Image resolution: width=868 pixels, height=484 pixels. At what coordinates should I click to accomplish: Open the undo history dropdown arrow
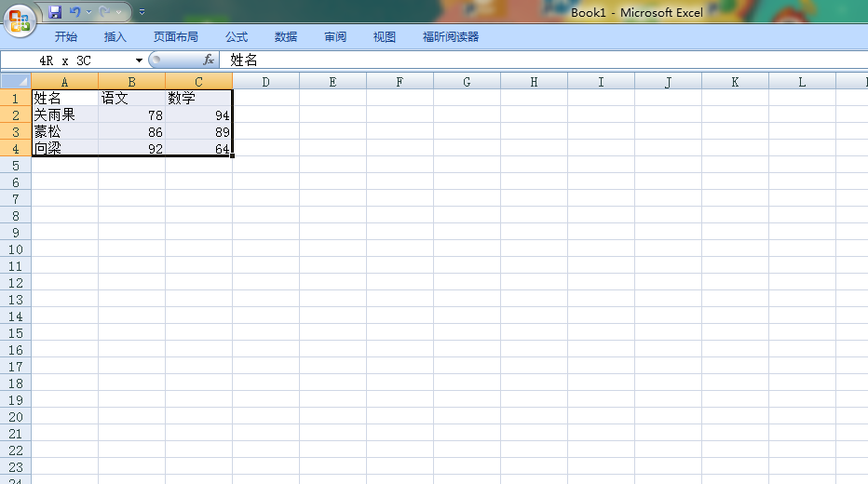pyautogui.click(x=88, y=11)
